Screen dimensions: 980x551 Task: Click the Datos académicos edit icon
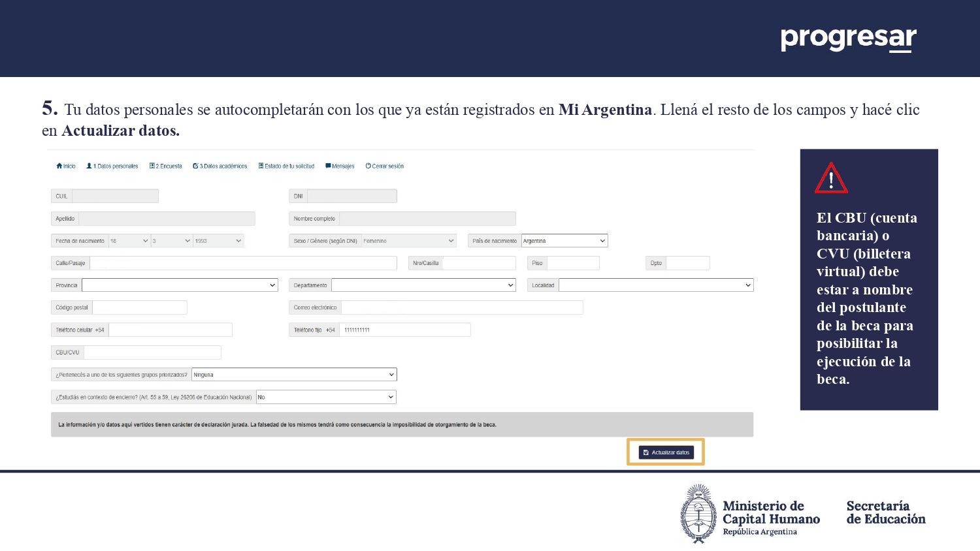click(x=195, y=166)
